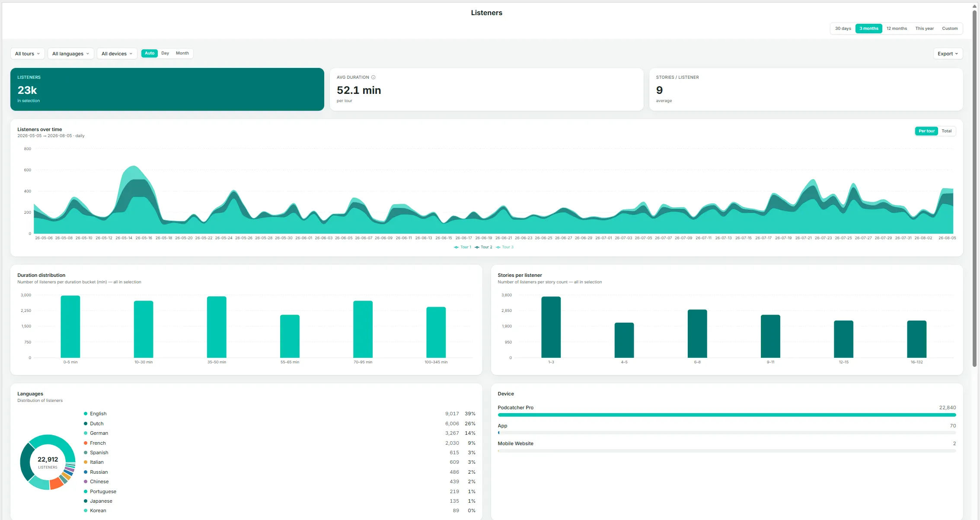The height and width of the screenshot is (520, 980).
Task: Select the Day granularity option
Action: click(x=165, y=53)
